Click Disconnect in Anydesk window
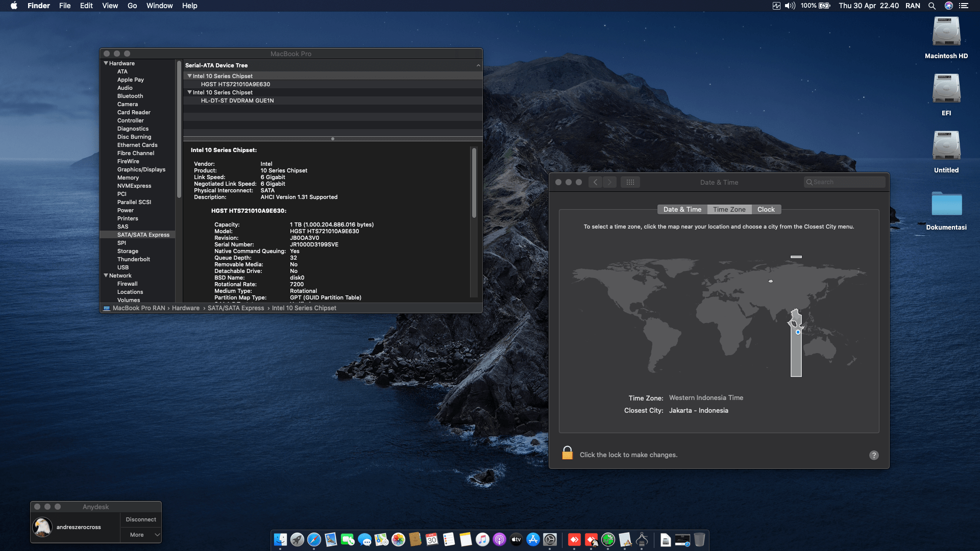Viewport: 980px width, 551px height. [x=141, y=519]
